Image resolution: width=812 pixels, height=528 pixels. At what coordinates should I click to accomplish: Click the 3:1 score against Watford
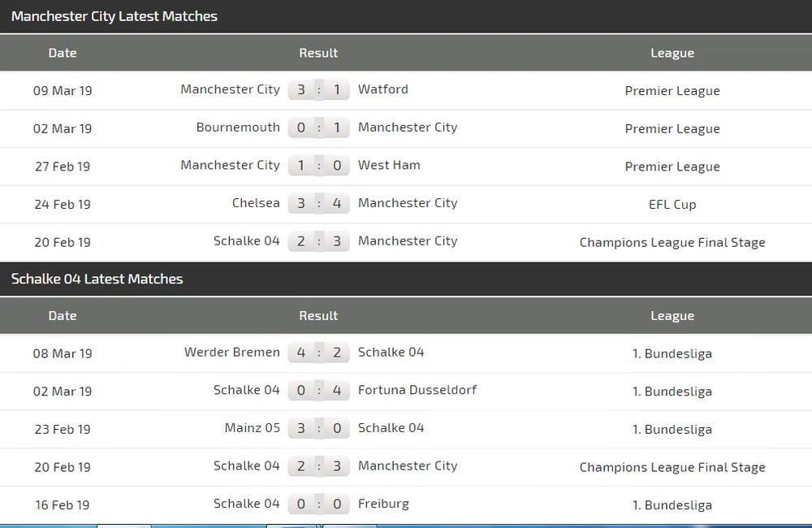(x=318, y=89)
